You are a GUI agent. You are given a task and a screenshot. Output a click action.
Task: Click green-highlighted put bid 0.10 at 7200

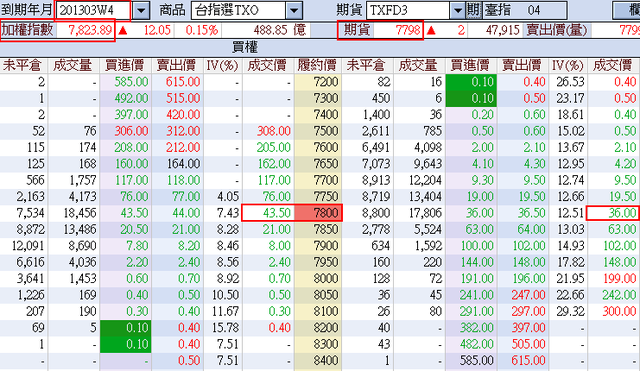(471, 82)
